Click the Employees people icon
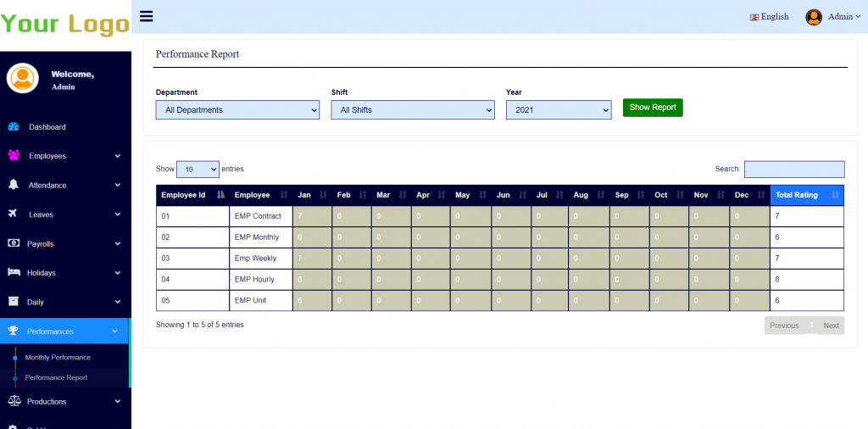This screenshot has width=868, height=429. click(14, 156)
